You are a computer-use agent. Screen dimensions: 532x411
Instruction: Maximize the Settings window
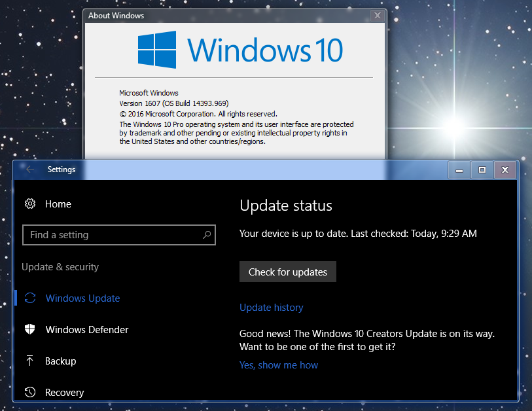pyautogui.click(x=482, y=170)
